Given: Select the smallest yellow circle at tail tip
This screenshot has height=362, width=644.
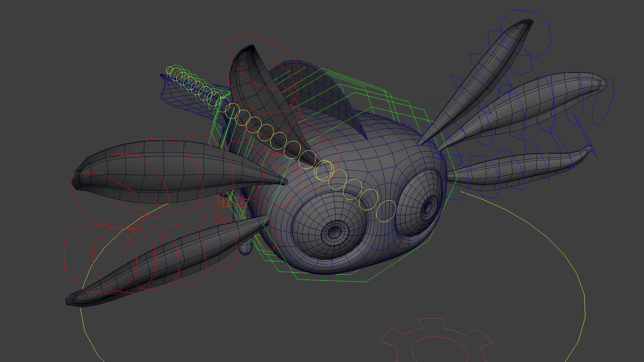Looking at the screenshot, I should pos(170,70).
